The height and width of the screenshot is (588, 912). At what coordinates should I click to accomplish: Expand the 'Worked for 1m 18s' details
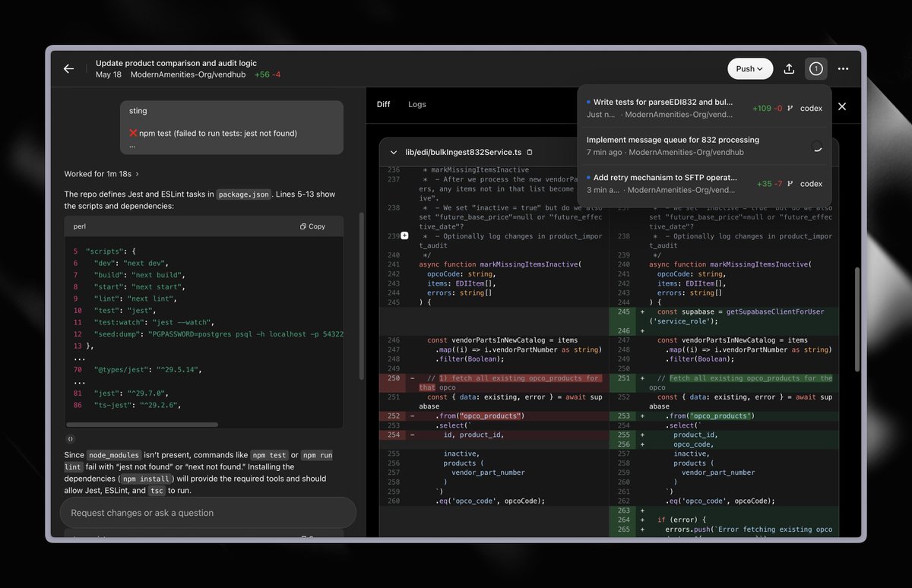[101, 174]
